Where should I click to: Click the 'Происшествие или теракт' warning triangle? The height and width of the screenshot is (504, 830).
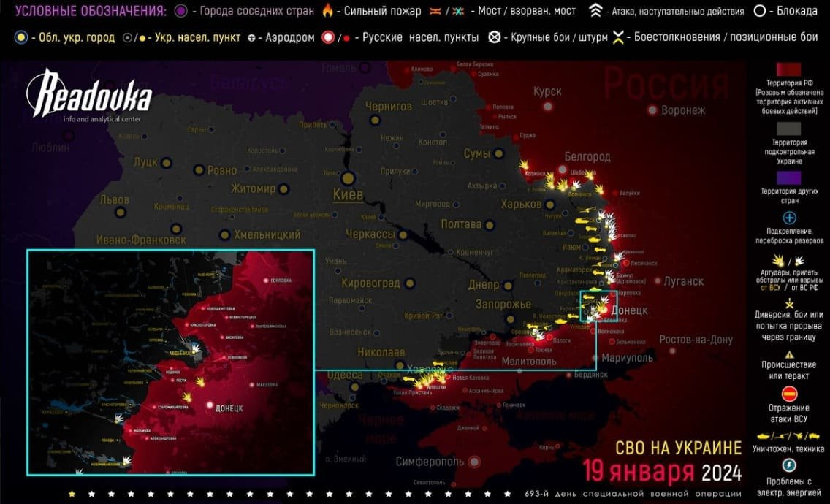tap(789, 348)
